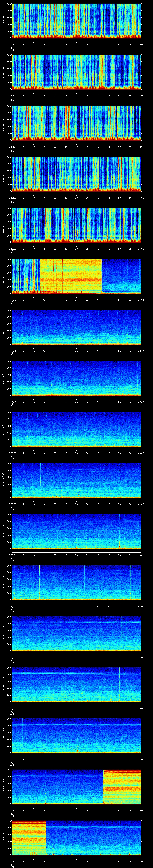Select the spectrogram panel beginning at 12:33:00
Screen dimensions: 153x868
(77, 225)
